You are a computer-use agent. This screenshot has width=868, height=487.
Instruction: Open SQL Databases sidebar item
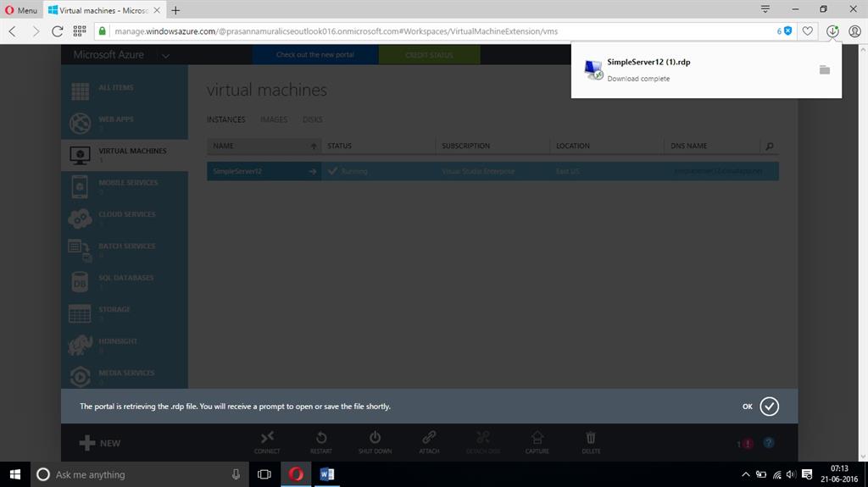tap(125, 281)
